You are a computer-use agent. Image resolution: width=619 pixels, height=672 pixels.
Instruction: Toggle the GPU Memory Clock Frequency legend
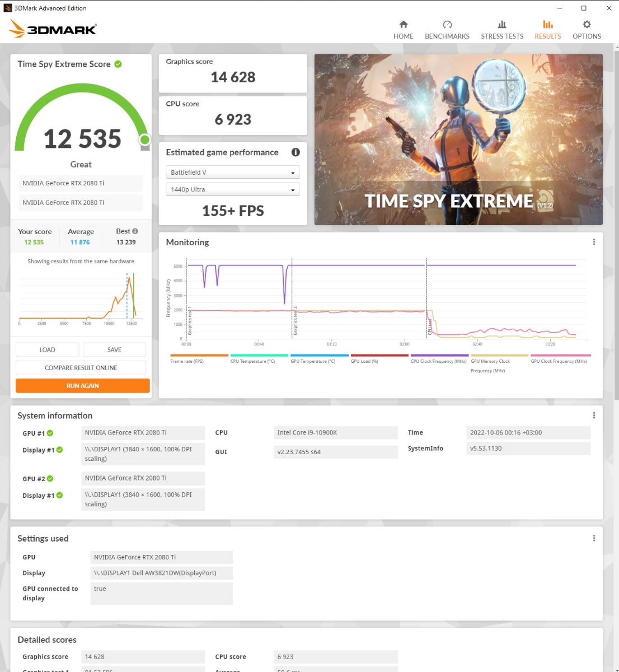[499, 363]
